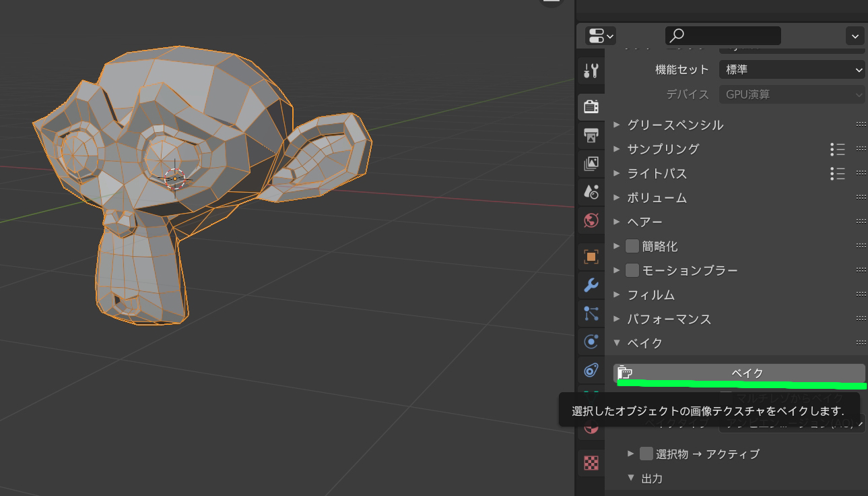
Task: Open the Particle properties tab
Action: point(591,313)
